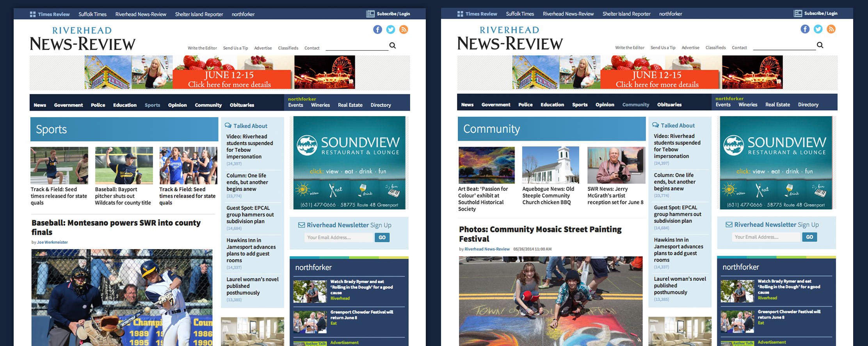Open Bayport pitcher baseball story thumbnail

pyautogui.click(x=124, y=166)
